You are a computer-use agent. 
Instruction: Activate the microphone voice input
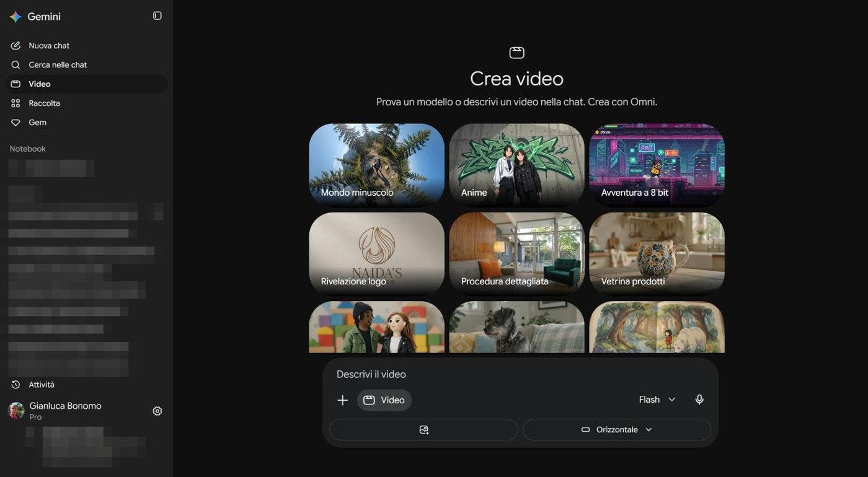pos(699,400)
